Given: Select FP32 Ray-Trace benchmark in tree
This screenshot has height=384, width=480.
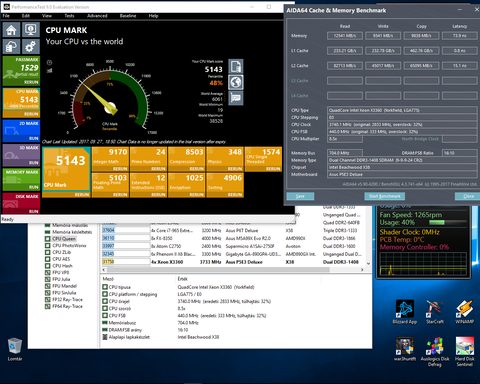Looking at the screenshot, I should tap(64, 299).
